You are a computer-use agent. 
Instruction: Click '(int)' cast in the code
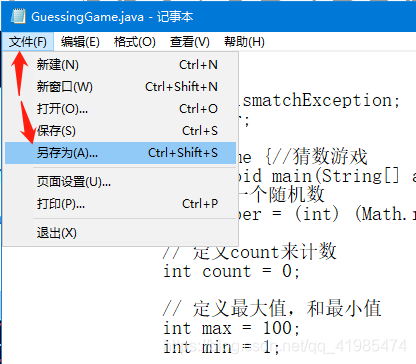(x=317, y=214)
